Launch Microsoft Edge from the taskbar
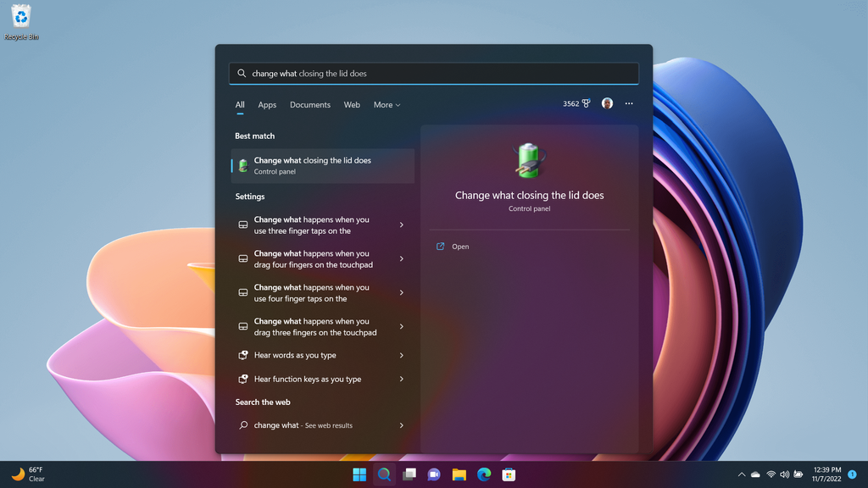 pos(482,474)
